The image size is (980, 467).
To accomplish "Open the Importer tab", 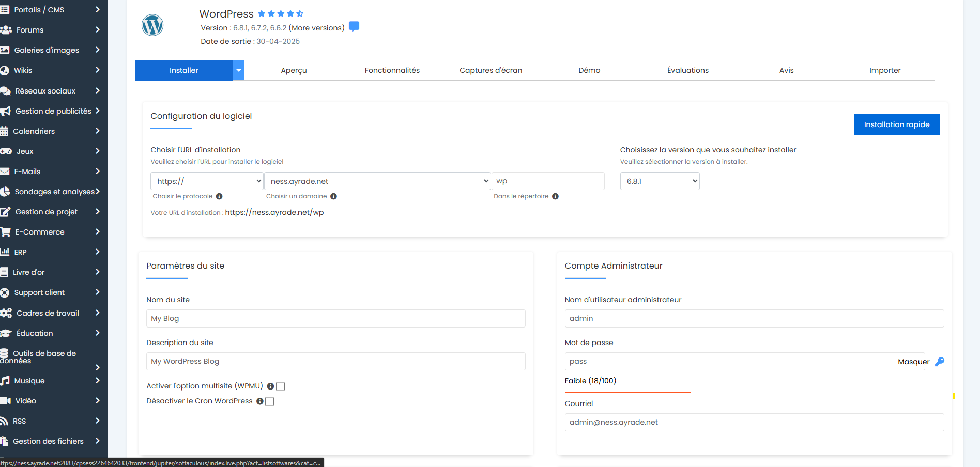I will tap(885, 70).
